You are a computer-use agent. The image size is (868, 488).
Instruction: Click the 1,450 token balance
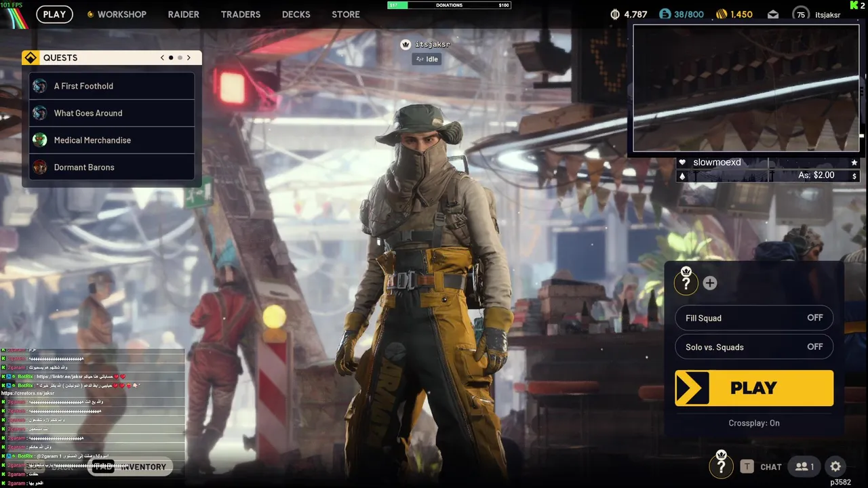[741, 14]
